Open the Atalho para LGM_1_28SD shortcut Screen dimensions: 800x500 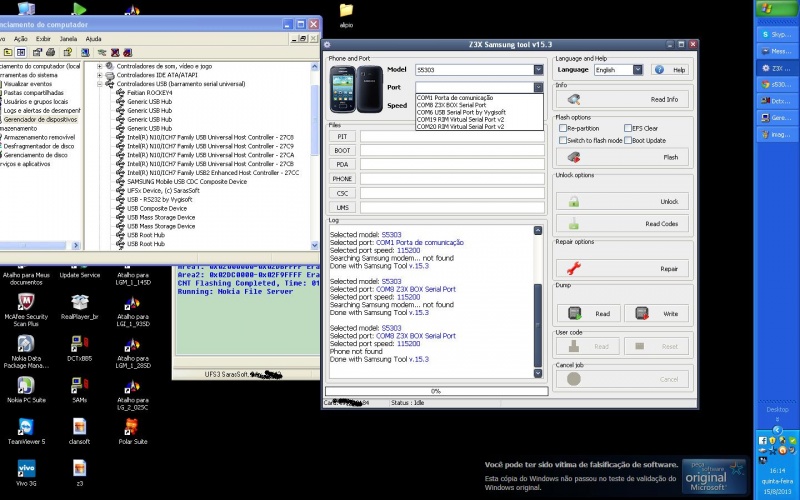133,354
